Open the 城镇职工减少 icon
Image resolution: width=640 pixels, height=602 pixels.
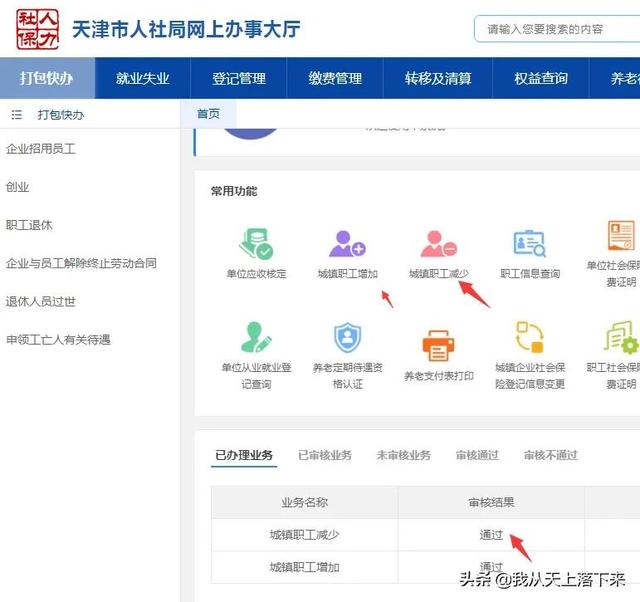click(x=439, y=244)
